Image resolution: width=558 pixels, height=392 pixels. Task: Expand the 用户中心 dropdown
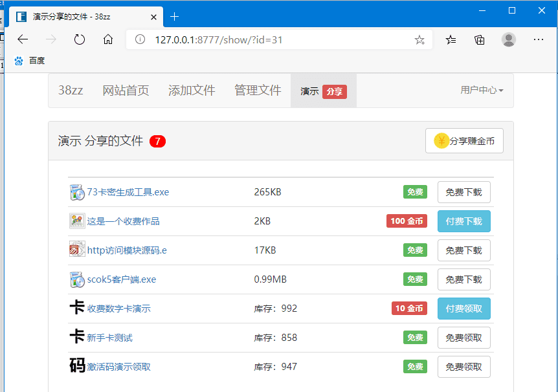482,91
